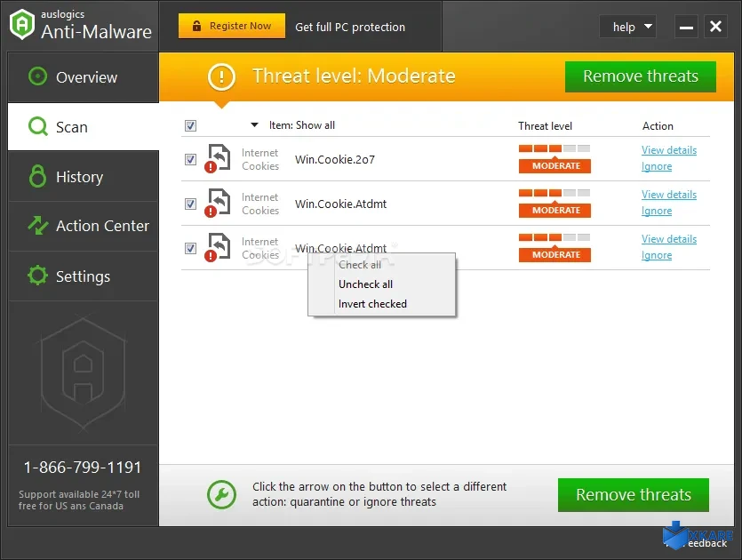Click the Scan magnifier icon
The height and width of the screenshot is (560, 742).
coord(38,126)
